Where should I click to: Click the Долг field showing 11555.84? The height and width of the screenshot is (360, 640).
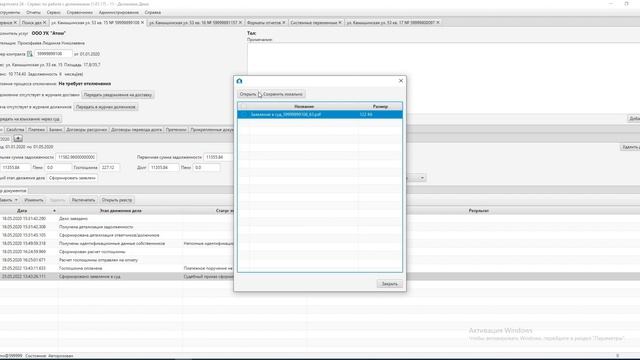coord(163,168)
